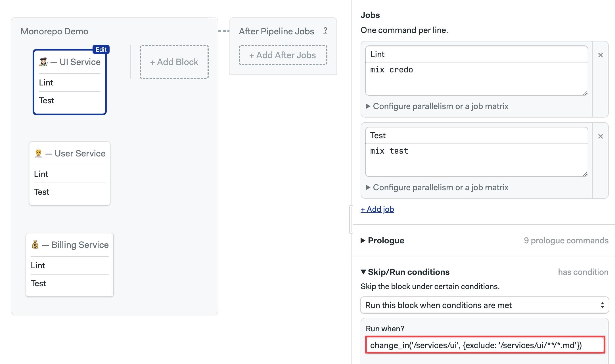This screenshot has height=364, width=615.
Task: Collapse the Skip/Run conditions section
Action: 405,272
